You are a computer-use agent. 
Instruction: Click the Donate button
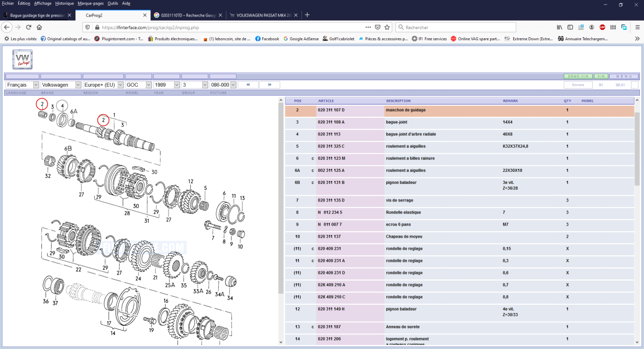[578, 85]
